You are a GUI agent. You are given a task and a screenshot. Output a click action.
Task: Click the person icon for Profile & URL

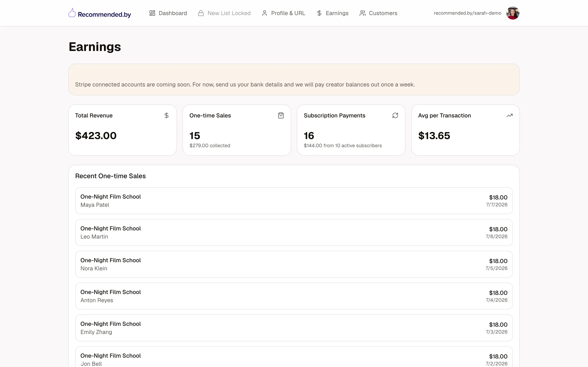pyautogui.click(x=265, y=13)
